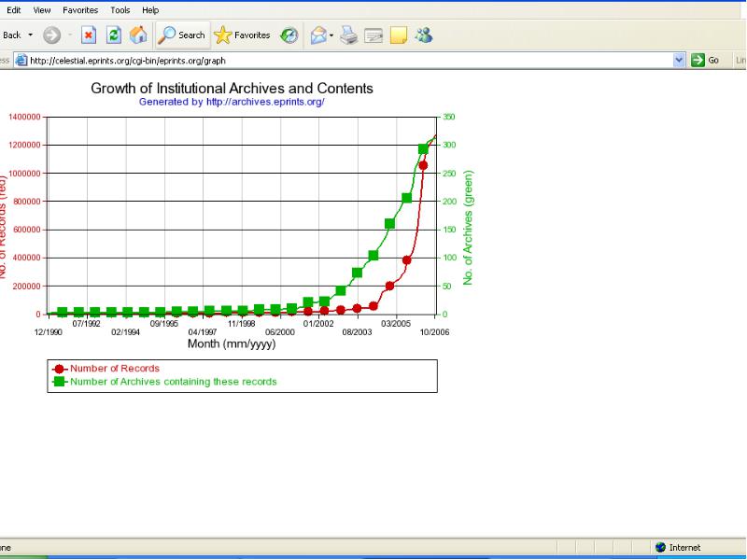Open the Favorites star toolbar button

click(x=242, y=35)
